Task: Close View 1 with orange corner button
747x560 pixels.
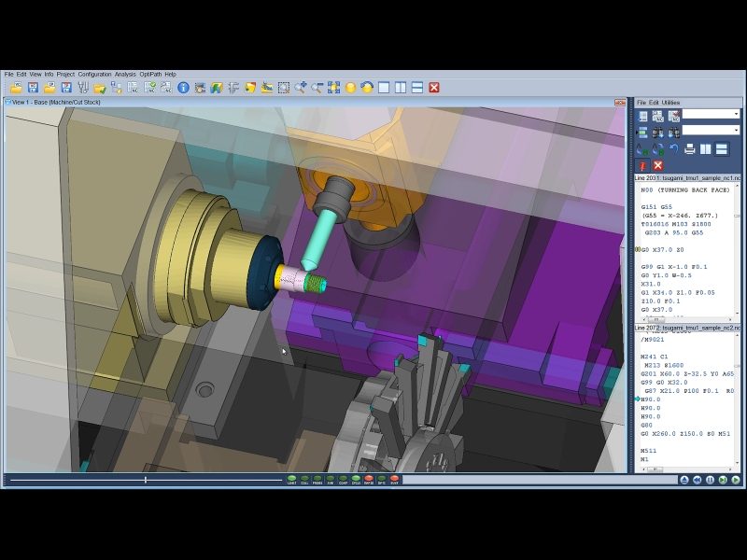Action: pos(620,103)
